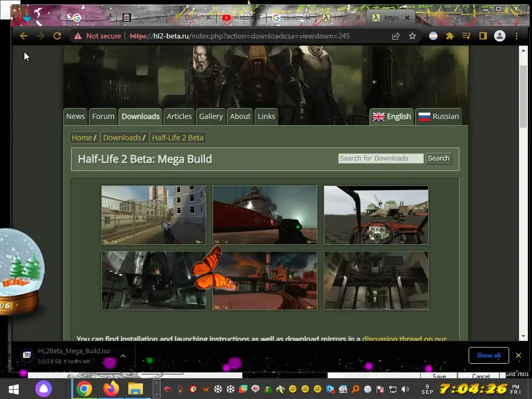Bookmark this page with the star icon
This screenshot has height=399, width=532.
pos(412,36)
